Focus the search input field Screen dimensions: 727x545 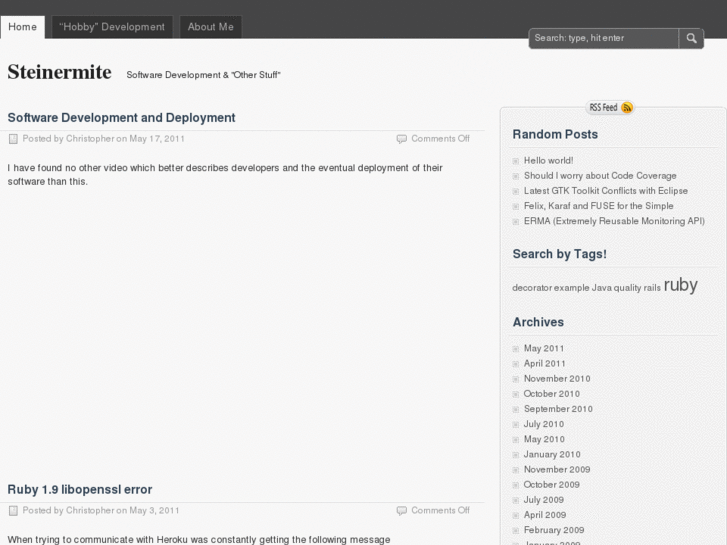(x=603, y=38)
